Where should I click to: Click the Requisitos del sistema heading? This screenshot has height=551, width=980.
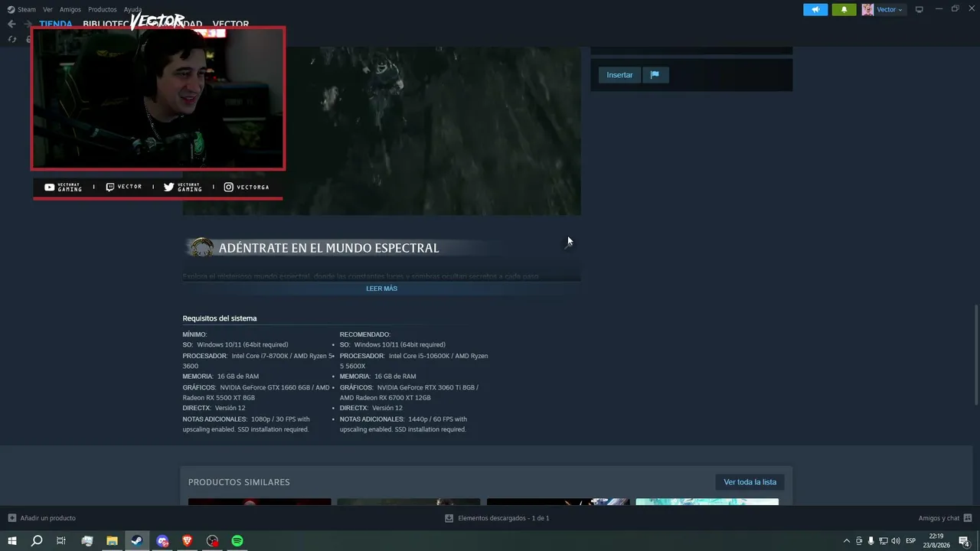pyautogui.click(x=220, y=318)
